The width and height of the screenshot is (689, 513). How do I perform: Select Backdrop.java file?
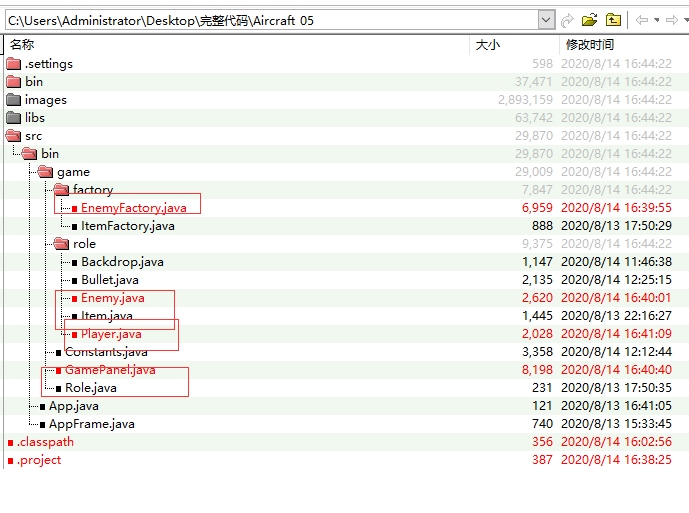point(123,262)
